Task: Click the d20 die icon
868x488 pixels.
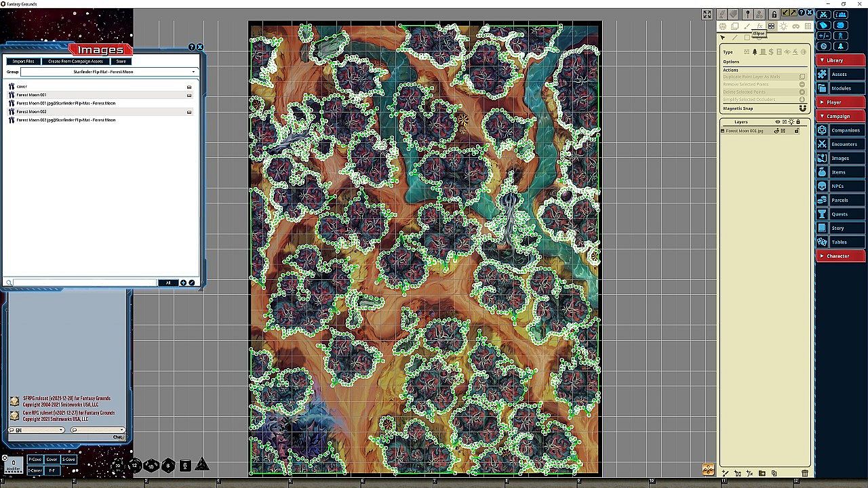Action: pyautogui.click(x=119, y=465)
